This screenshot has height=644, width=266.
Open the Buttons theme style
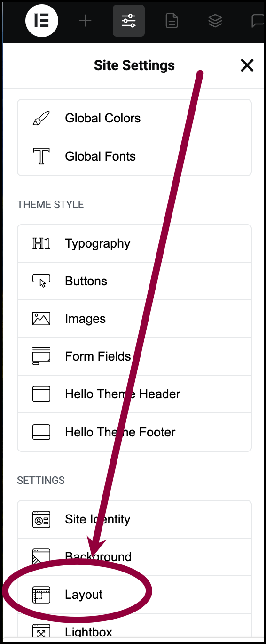pyautogui.click(x=134, y=281)
